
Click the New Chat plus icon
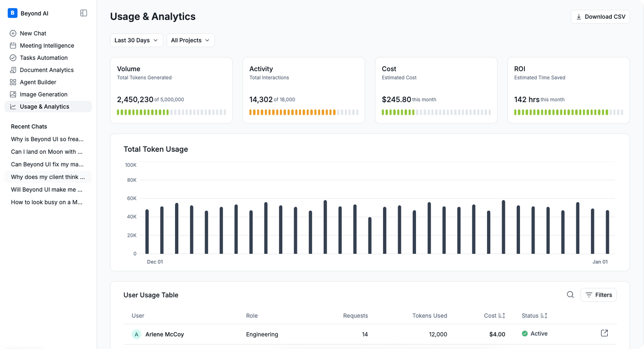point(13,33)
